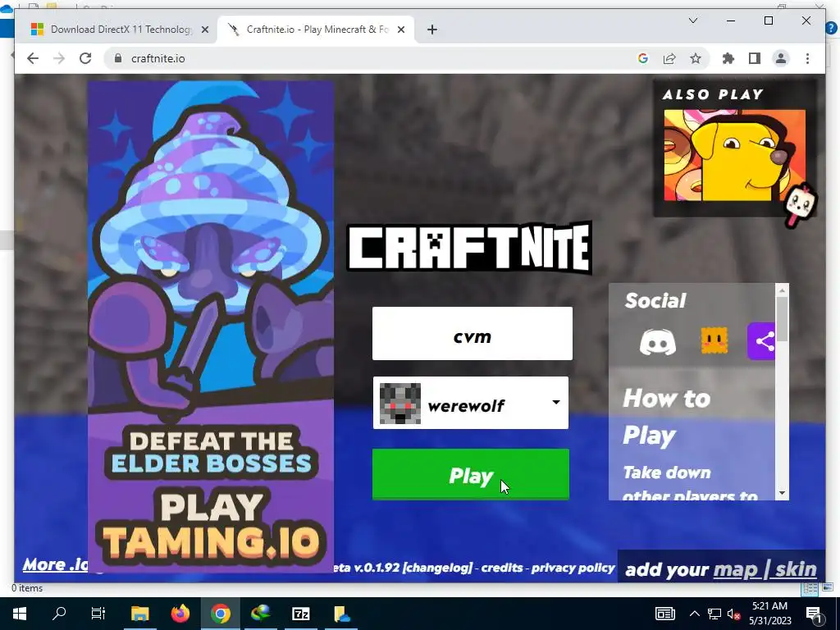Click the add your skin link

796,569
